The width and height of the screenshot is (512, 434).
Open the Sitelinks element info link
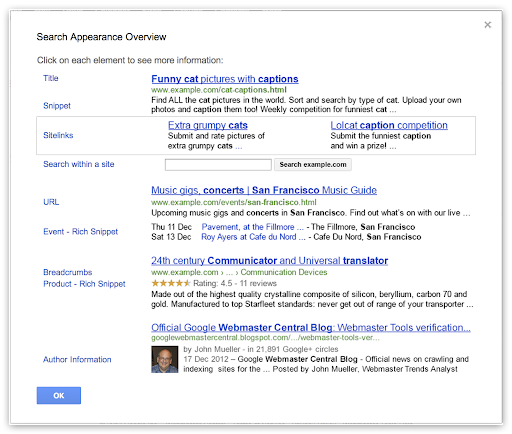tap(58, 135)
